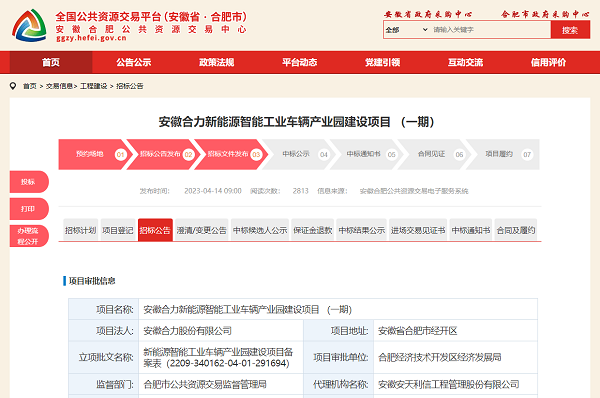Screen dimensions: 600x398
Task: Click the 办理流程公开 side button
Action: 29,236
